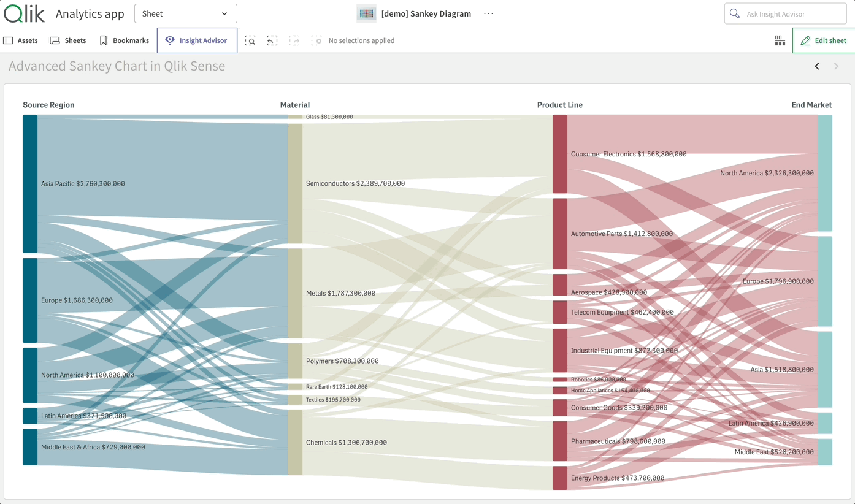Image resolution: width=855 pixels, height=504 pixels.
Task: Select the Polymers $708,300,000 node
Action: pyautogui.click(x=295, y=361)
